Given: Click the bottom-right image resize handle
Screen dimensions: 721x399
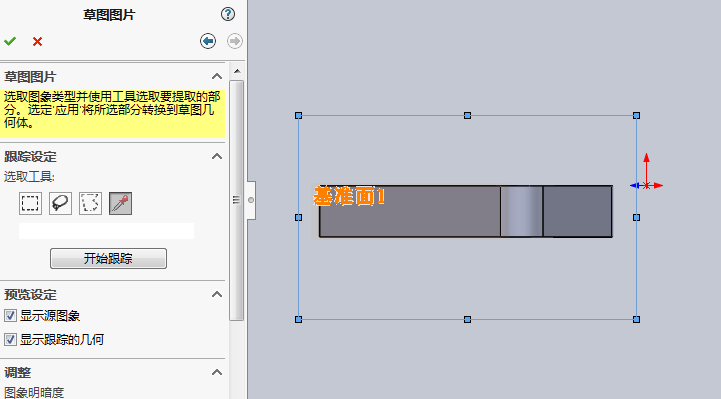Looking at the screenshot, I should [636, 319].
